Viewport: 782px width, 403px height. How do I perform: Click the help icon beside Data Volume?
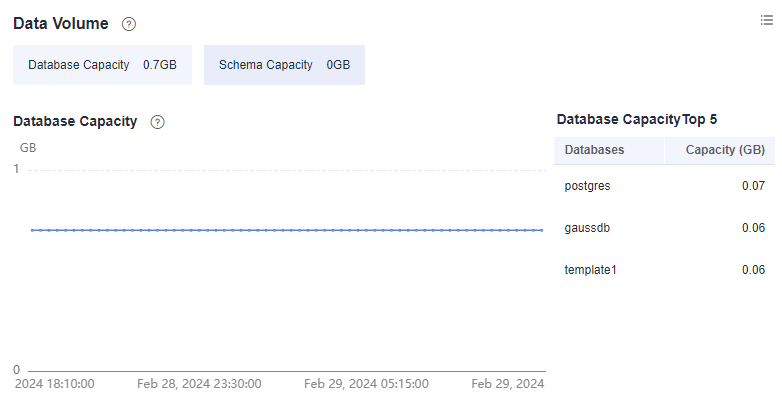tap(129, 24)
